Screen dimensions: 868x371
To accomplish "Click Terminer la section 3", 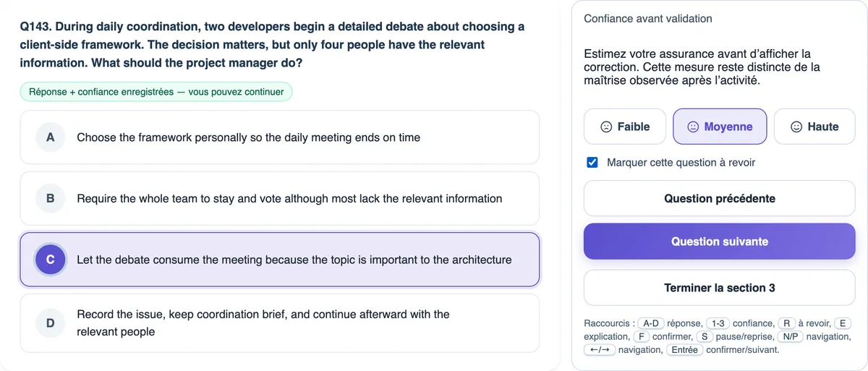I will (720, 288).
